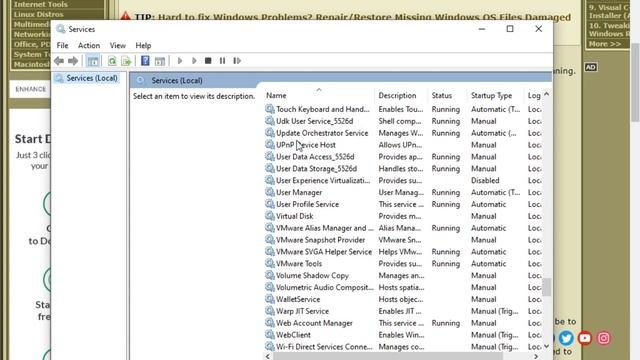Screen dimensions: 640x360
Task: Select Wi-Fi Direct Services Conne... row
Action: coord(324,346)
